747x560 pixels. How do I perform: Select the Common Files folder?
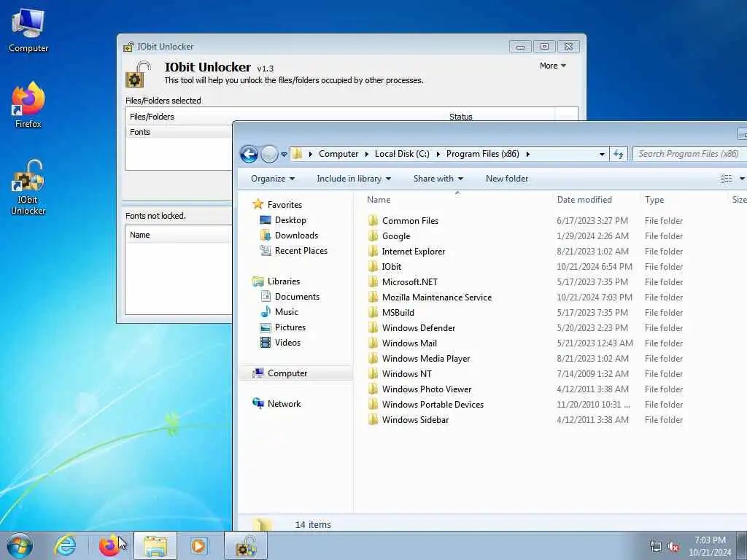coord(410,220)
